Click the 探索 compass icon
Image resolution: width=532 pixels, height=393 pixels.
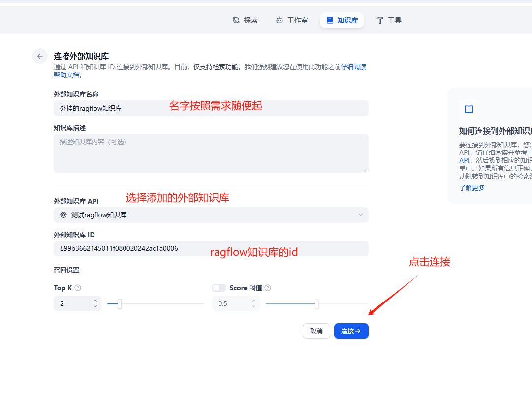tap(236, 20)
